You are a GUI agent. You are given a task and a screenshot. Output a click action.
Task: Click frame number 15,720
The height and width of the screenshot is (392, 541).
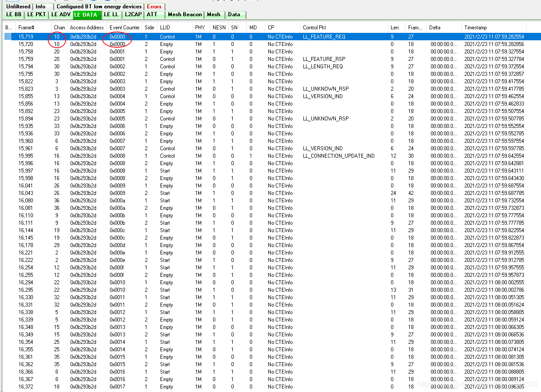coord(25,44)
